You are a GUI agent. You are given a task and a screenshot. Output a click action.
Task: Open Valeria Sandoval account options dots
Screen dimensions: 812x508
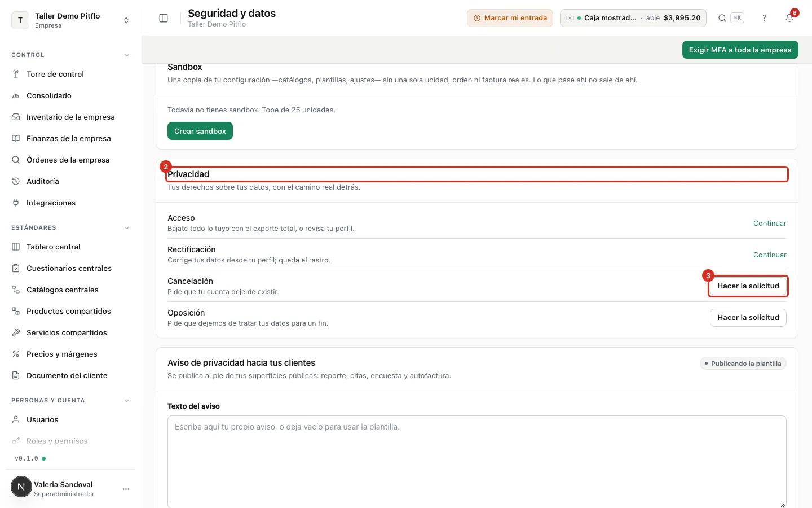[x=126, y=489]
